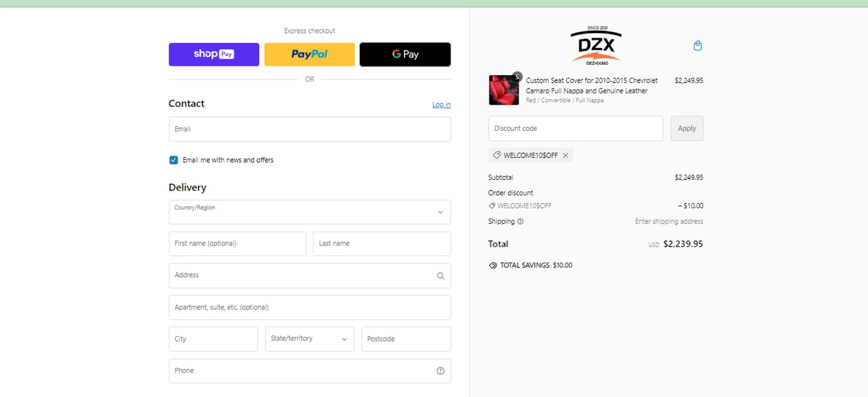Click the City input field
868x397 pixels.
pos(213,339)
